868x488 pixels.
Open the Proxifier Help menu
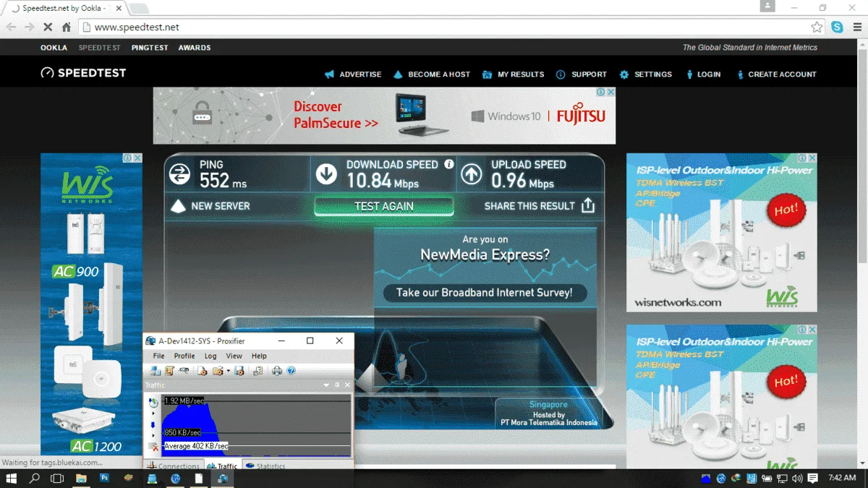click(x=259, y=356)
